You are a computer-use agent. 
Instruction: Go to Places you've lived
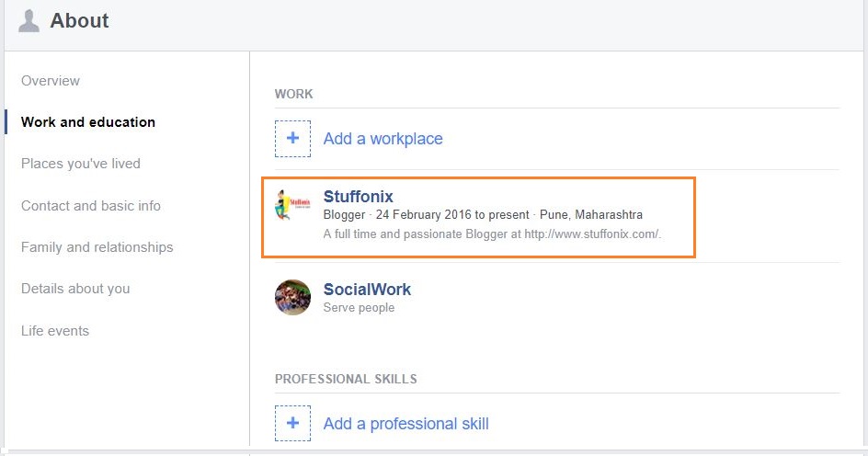pos(81,164)
